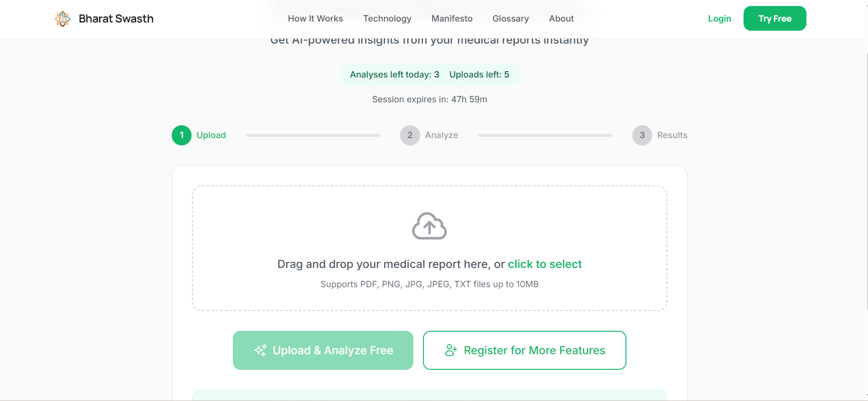Open the Technology menu item

[x=387, y=19]
